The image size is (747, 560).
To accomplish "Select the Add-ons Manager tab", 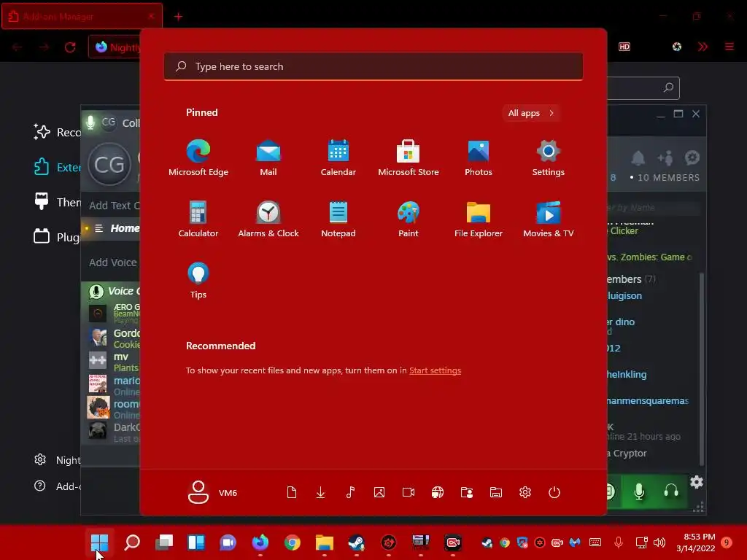I will click(x=82, y=17).
